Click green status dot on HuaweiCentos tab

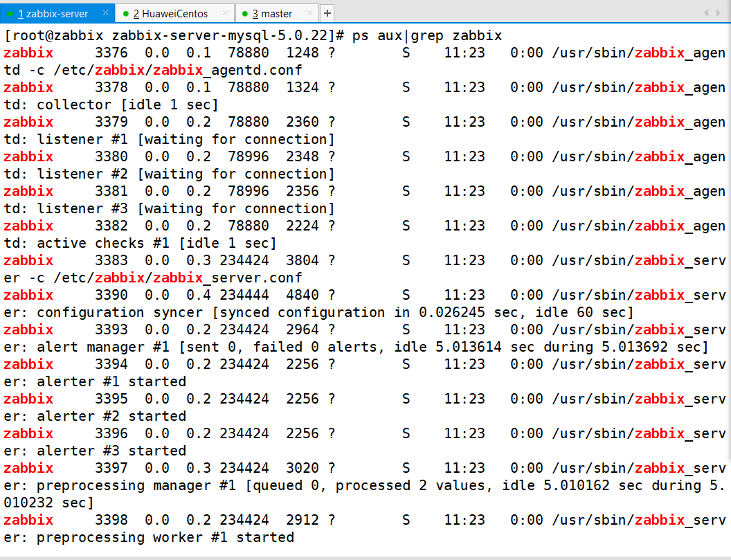click(x=126, y=14)
